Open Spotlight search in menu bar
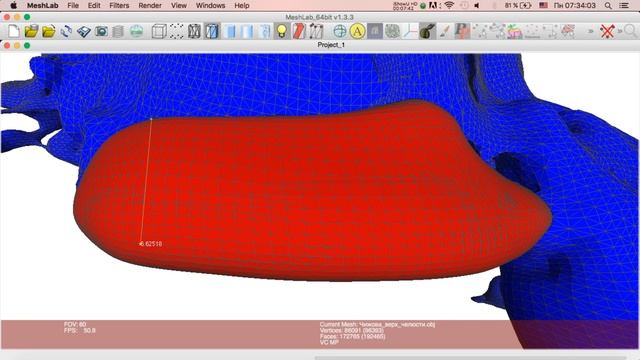640x360 pixels. click(608, 5)
